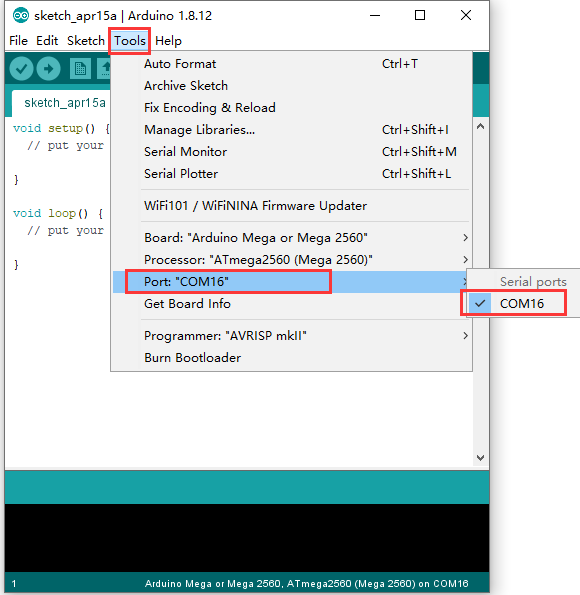
Task: Expand the Programmer AVRISP mkII submenu
Action: 292,335
